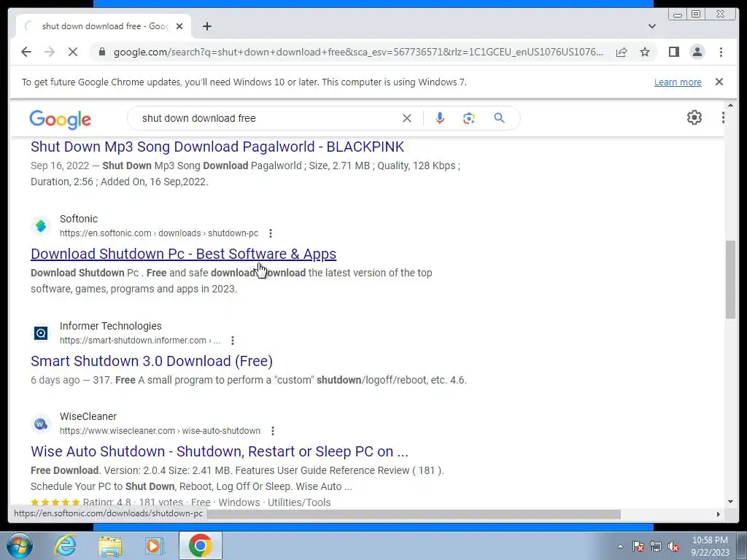The image size is (747, 560).
Task: Submit search with magnifier icon
Action: [x=499, y=117]
